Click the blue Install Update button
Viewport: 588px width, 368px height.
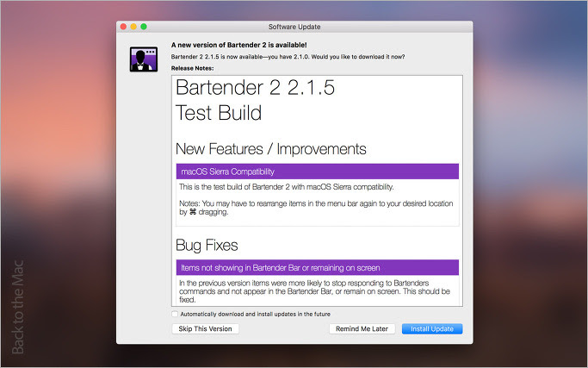(432, 328)
